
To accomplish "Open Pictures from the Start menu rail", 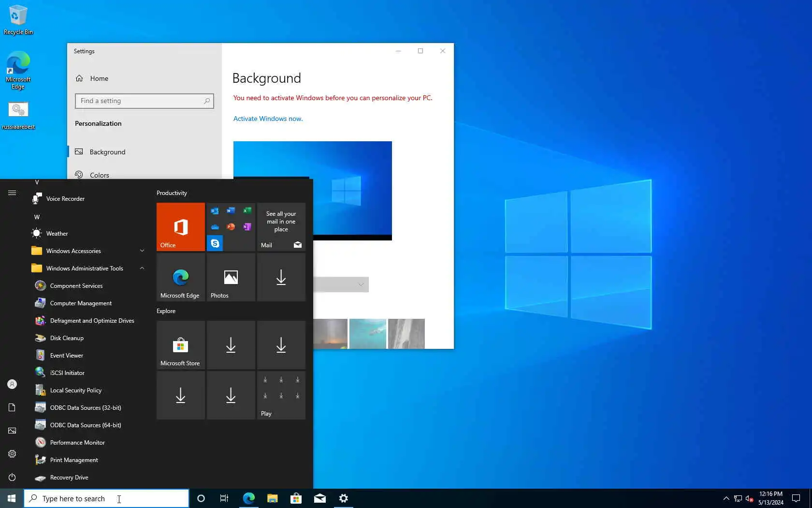I will (x=12, y=431).
